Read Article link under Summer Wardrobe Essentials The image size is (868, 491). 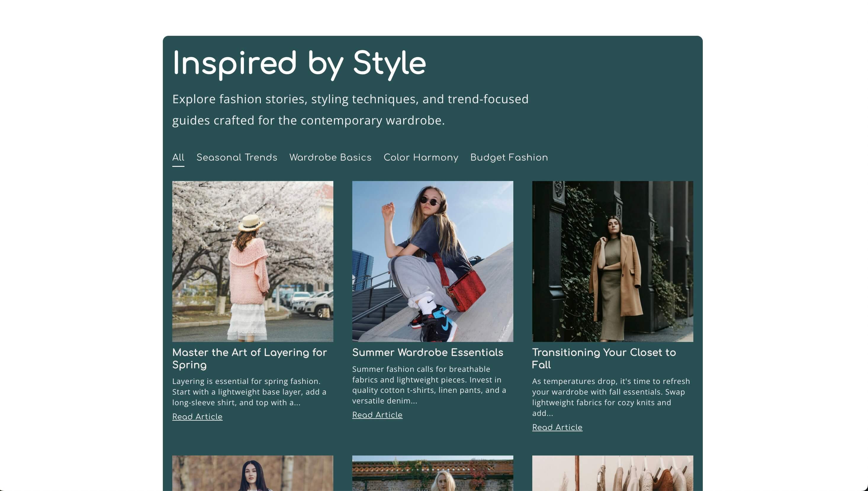pos(377,415)
